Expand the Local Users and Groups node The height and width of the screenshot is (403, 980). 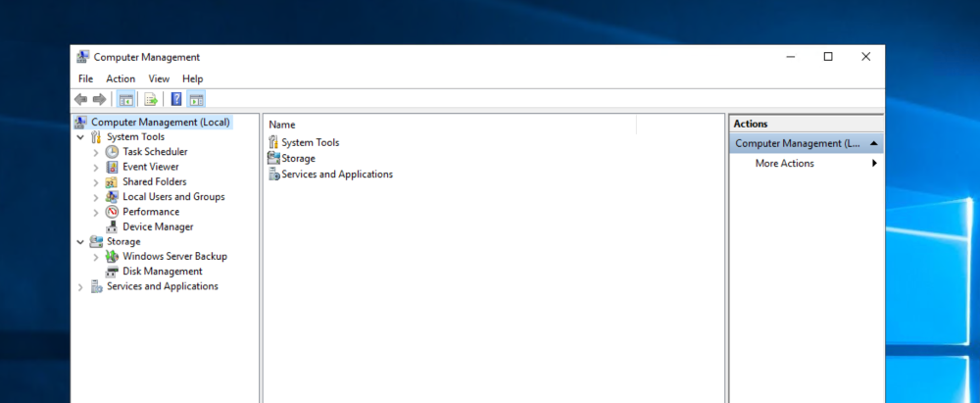click(x=96, y=196)
